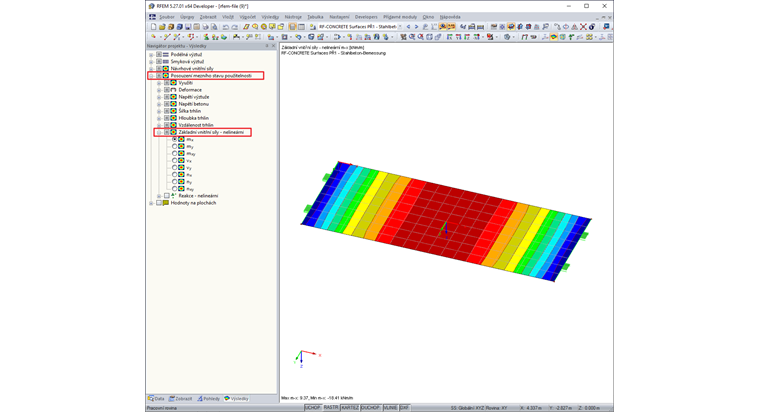The image size is (760, 412).
Task: Select the mxy radio button
Action: point(174,154)
